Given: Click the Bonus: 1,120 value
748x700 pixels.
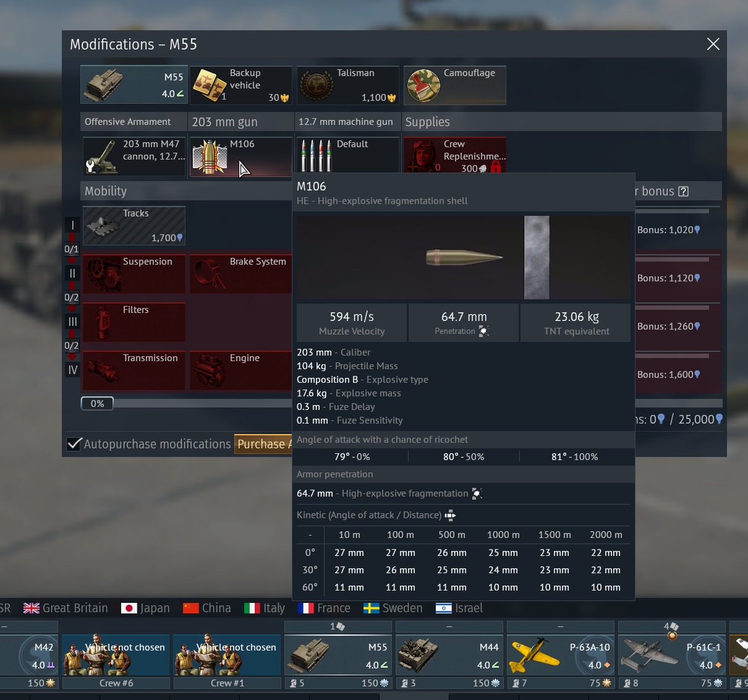Looking at the screenshot, I should 669,278.
